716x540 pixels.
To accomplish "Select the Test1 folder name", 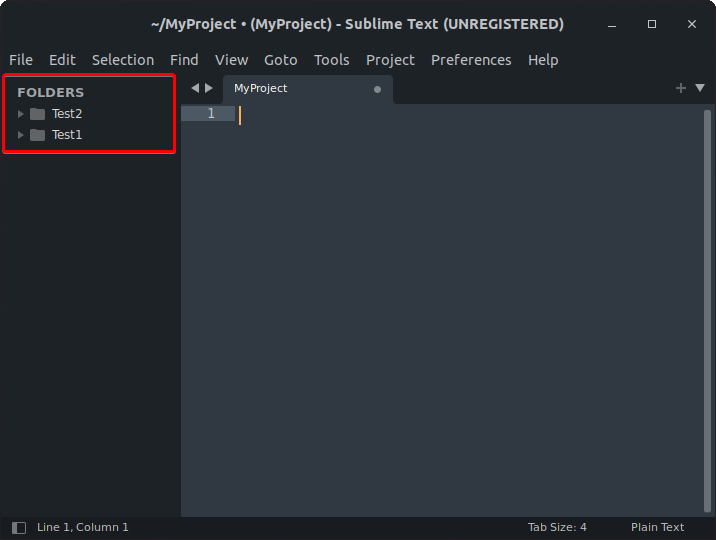I will 67,135.
